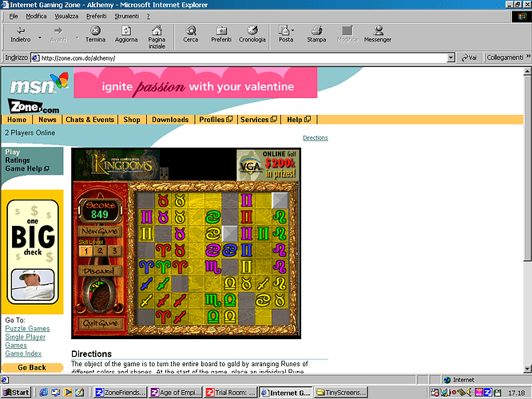Open the Single Player Games link
This screenshot has height=399, width=532.
(x=25, y=341)
